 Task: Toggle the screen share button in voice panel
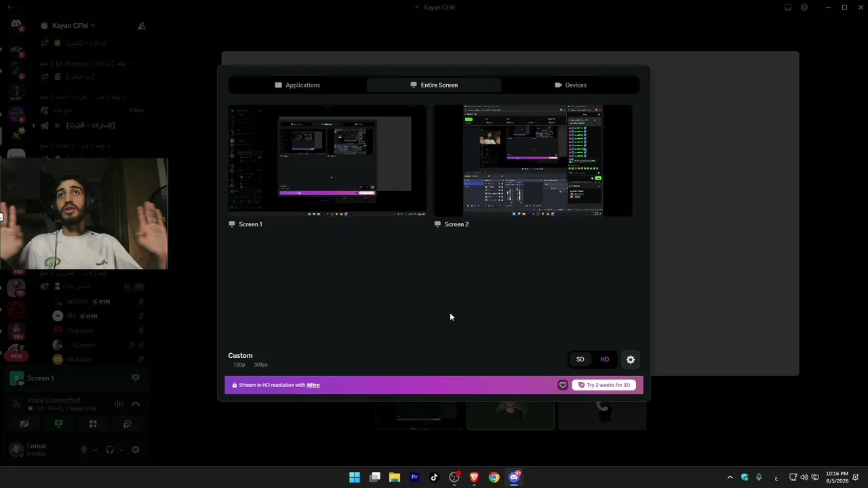[x=59, y=424]
